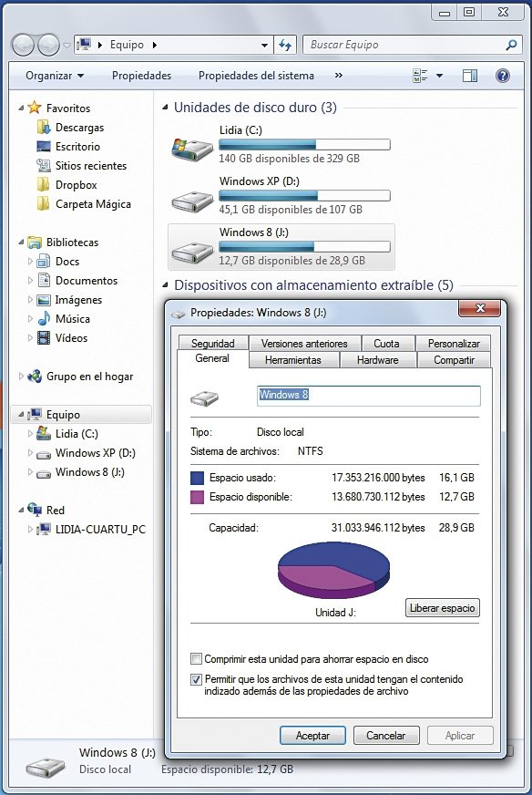Click the Windows XP (D:) drive icon in main pane
Screen dimensions: 532x795
[191, 201]
